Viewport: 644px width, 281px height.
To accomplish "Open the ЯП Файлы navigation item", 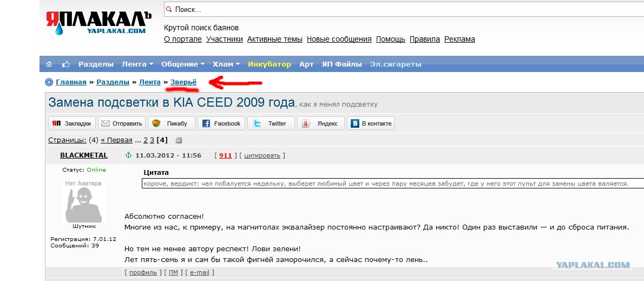I will click(x=341, y=64).
